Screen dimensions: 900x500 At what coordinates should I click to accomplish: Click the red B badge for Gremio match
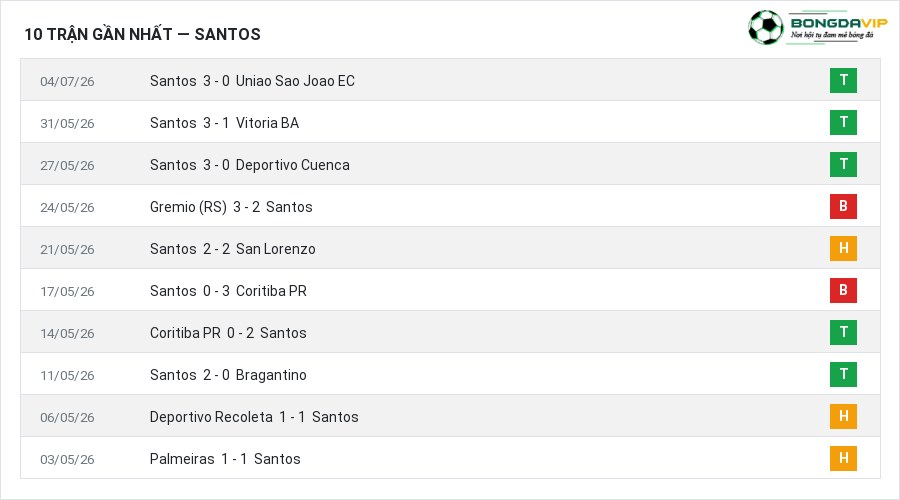click(843, 206)
